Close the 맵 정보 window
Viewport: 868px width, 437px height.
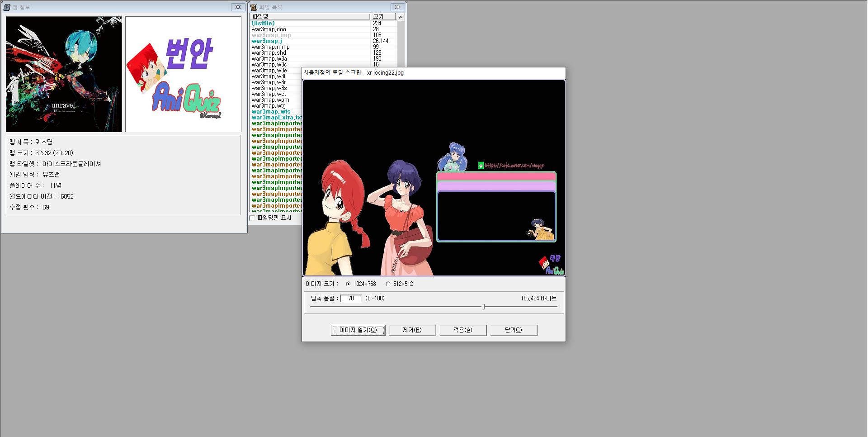238,7
